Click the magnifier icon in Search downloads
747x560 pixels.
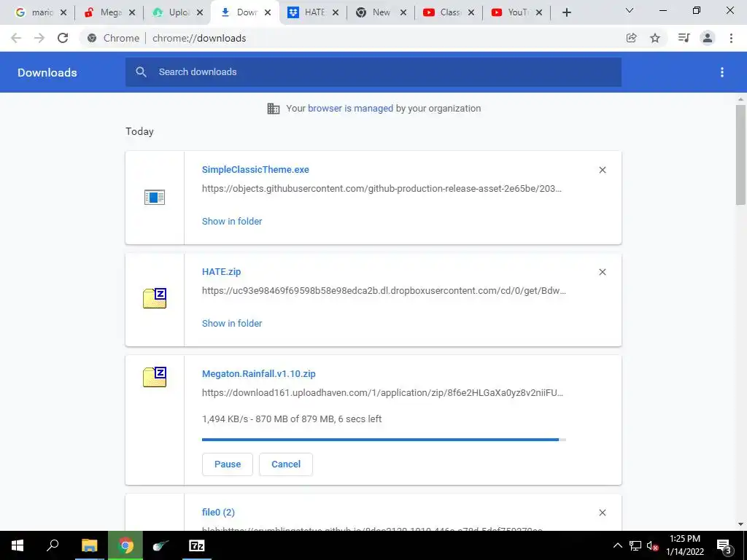coord(141,72)
